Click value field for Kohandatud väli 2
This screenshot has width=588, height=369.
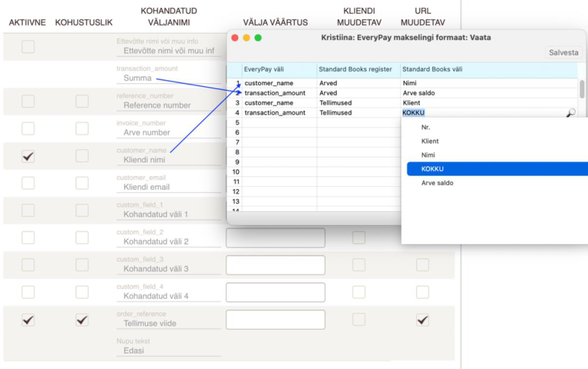click(x=275, y=238)
